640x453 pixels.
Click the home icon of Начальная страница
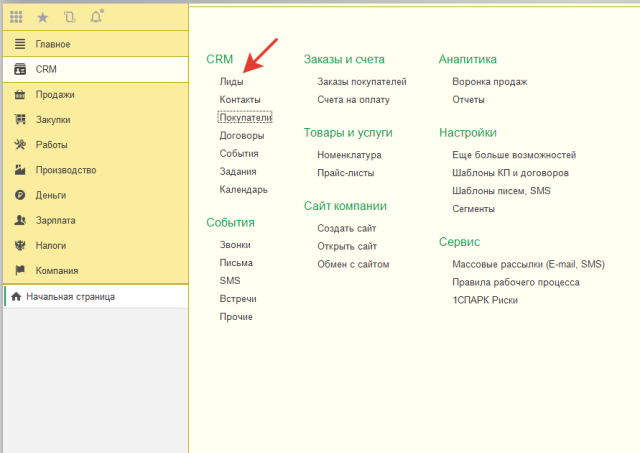16,296
